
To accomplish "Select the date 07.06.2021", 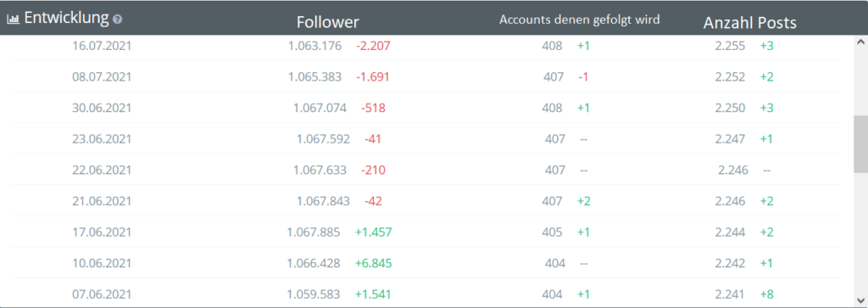I will 102,294.
